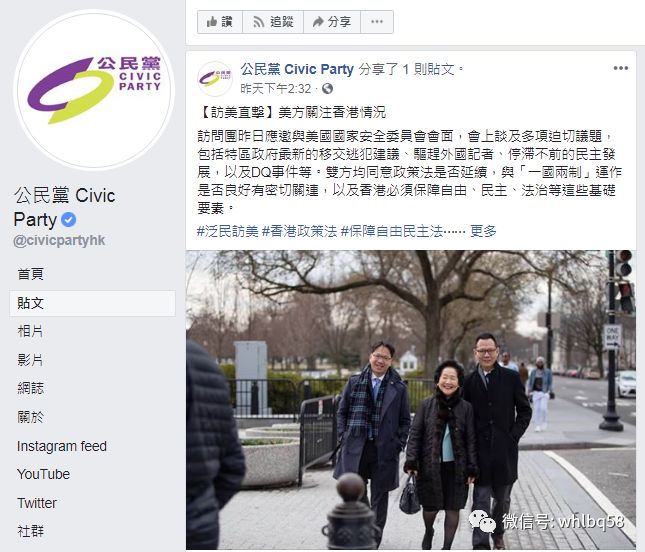Expand post text with 更多 link
Viewport: 645px width, 552px height.
click(483, 231)
